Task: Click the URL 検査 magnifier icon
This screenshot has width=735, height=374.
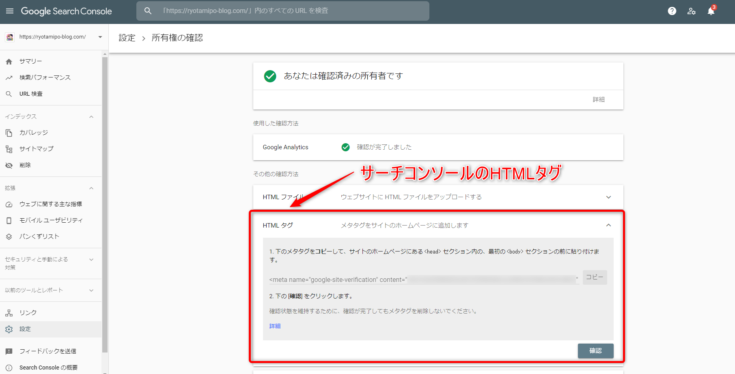Action: tap(9, 94)
